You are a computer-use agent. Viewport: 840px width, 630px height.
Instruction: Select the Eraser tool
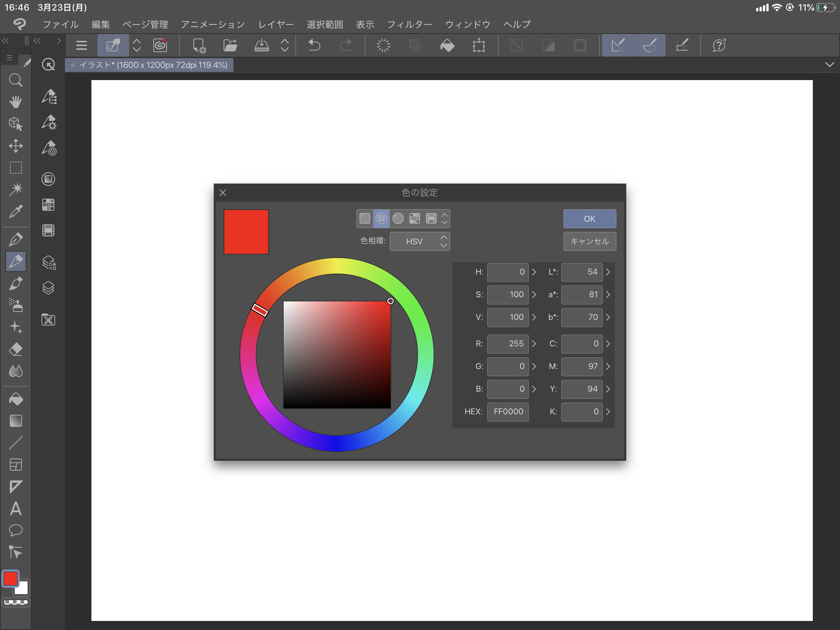pos(15,349)
